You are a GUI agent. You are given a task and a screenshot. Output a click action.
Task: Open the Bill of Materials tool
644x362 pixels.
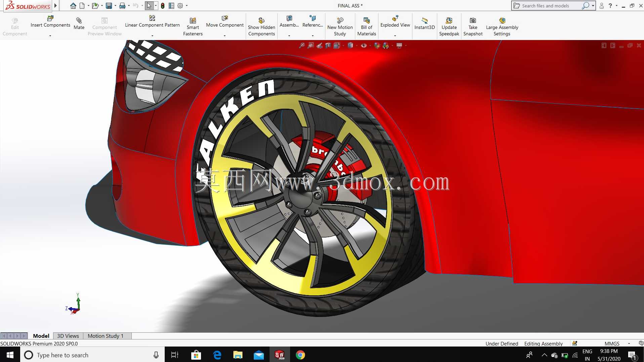[366, 27]
